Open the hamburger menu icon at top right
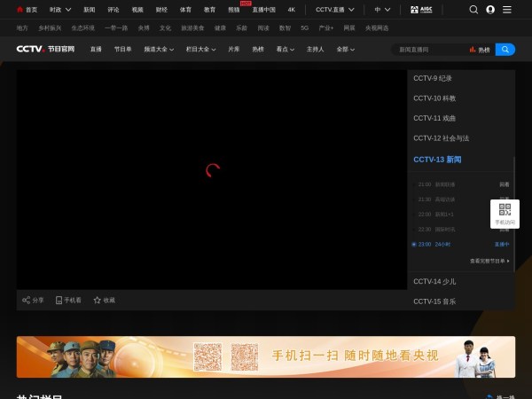Screen dimensions: 532x399 point(506,10)
